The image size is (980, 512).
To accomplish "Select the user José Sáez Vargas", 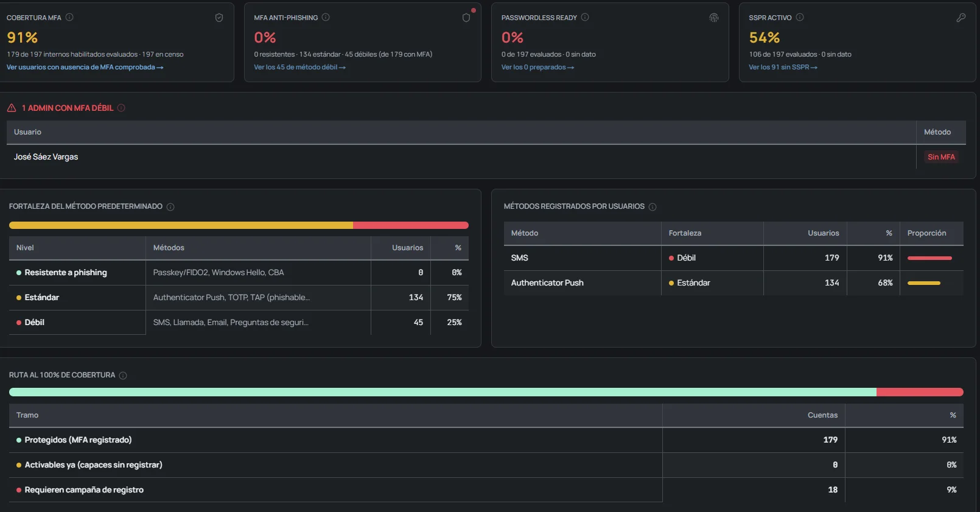I will coord(46,157).
